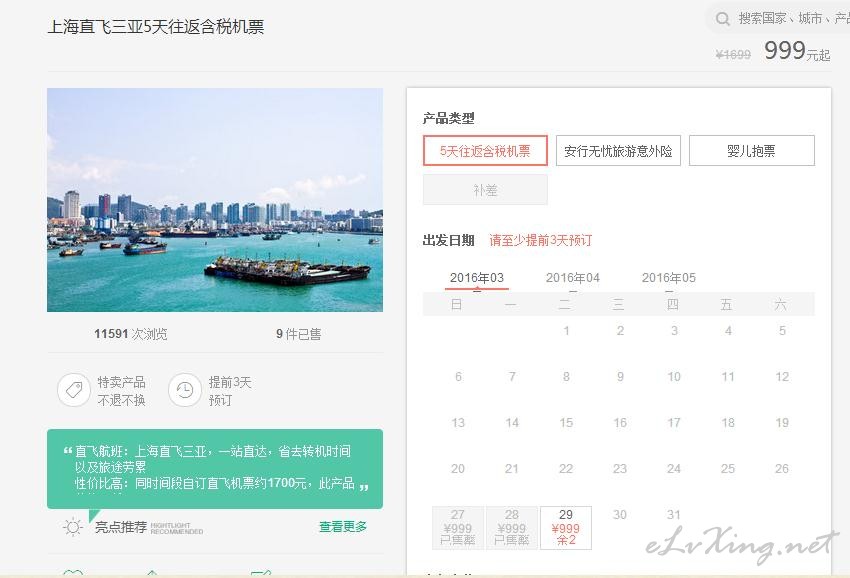
Task: Click the price tag 特卖产品 icon
Action: [73, 390]
